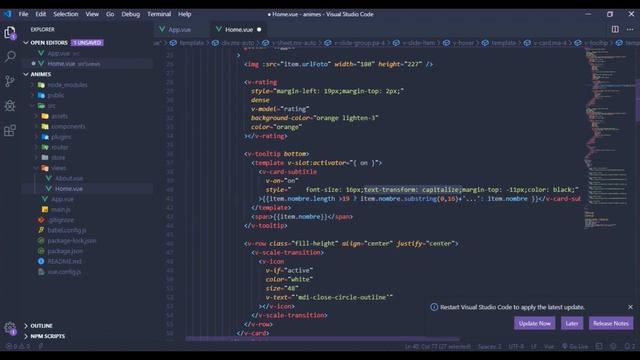
Task: Open the File menu
Action: click(23, 14)
